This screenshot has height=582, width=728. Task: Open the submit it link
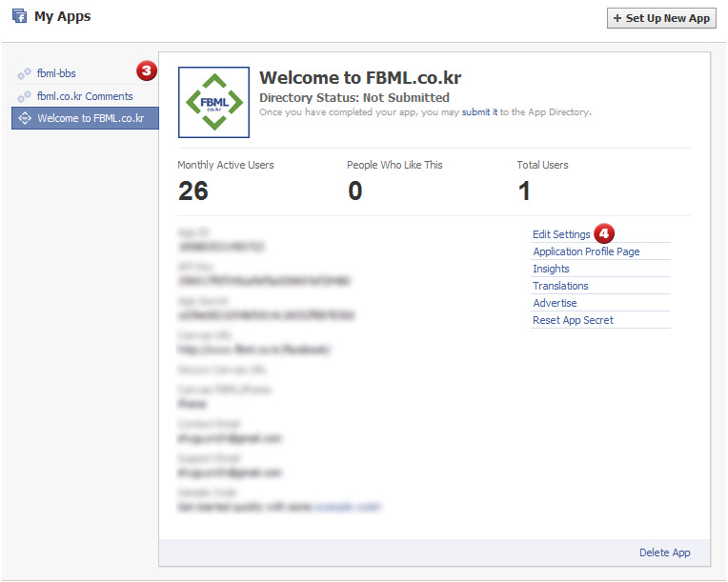[479, 111]
